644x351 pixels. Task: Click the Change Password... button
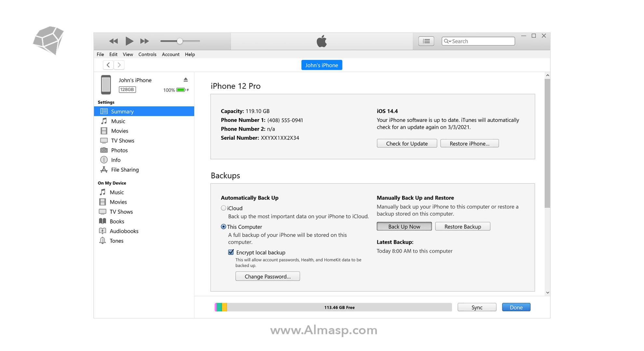(267, 276)
